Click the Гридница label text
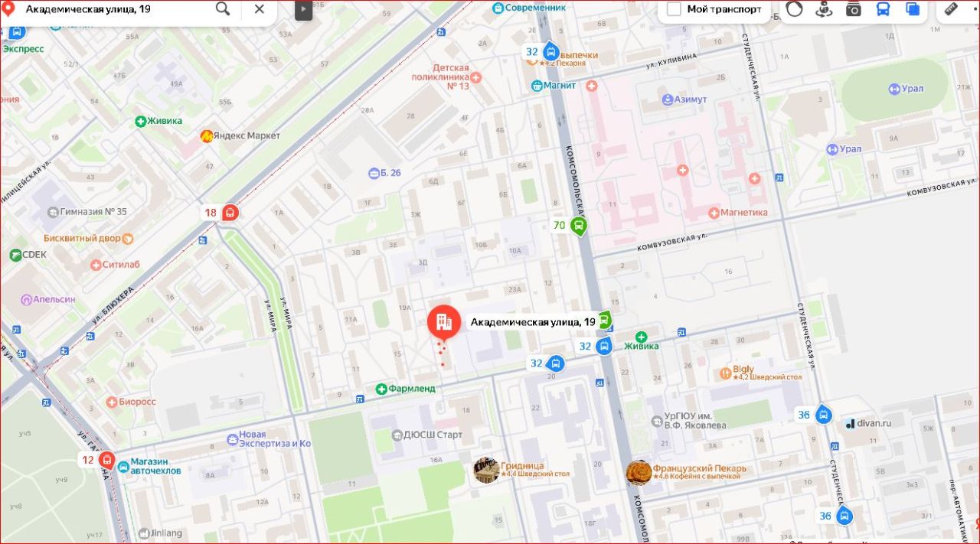 coord(522,465)
